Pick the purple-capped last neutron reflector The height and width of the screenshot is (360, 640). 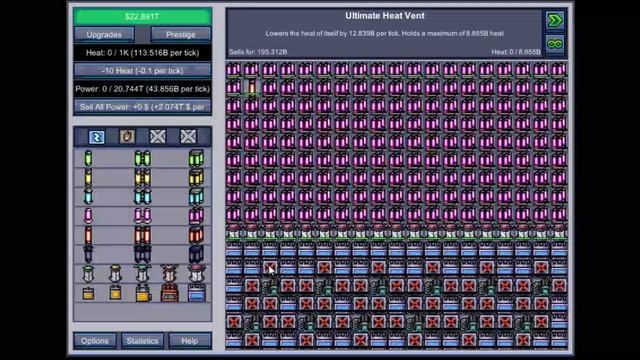pos(196,273)
